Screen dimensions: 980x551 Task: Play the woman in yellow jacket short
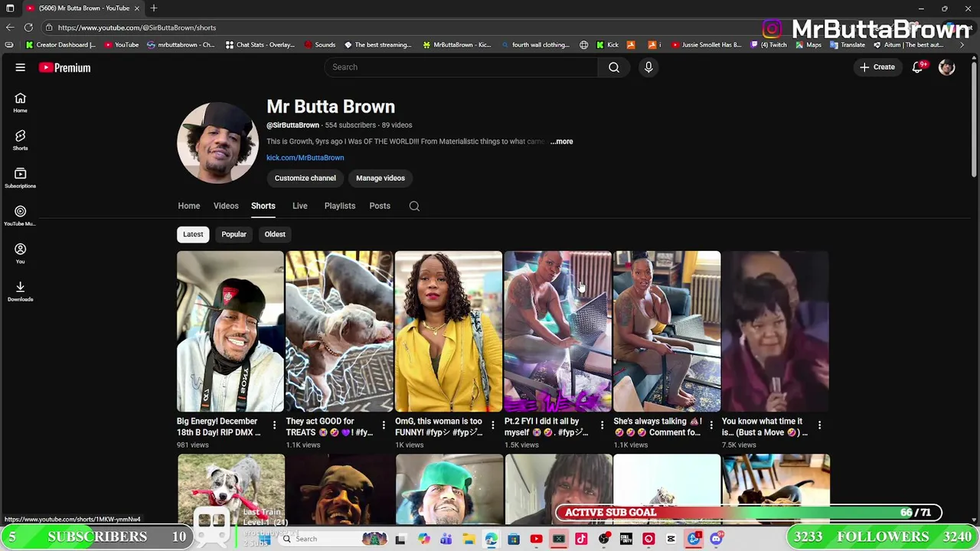(449, 331)
